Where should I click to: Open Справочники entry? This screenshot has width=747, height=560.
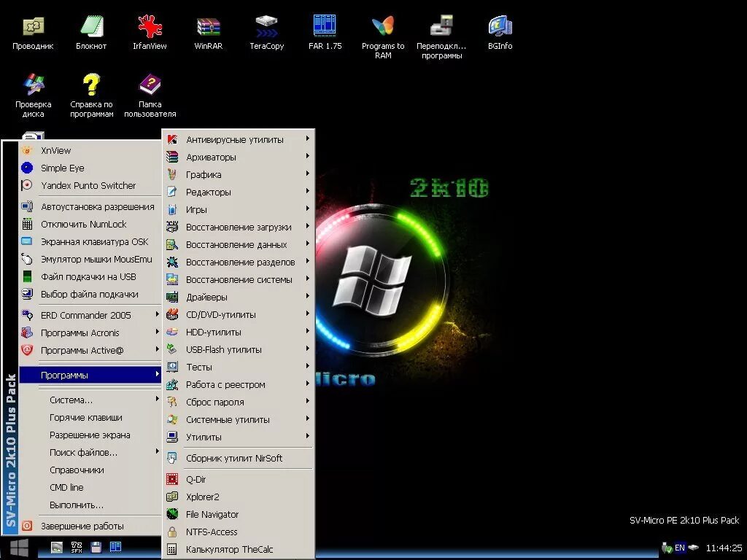[x=90, y=470]
